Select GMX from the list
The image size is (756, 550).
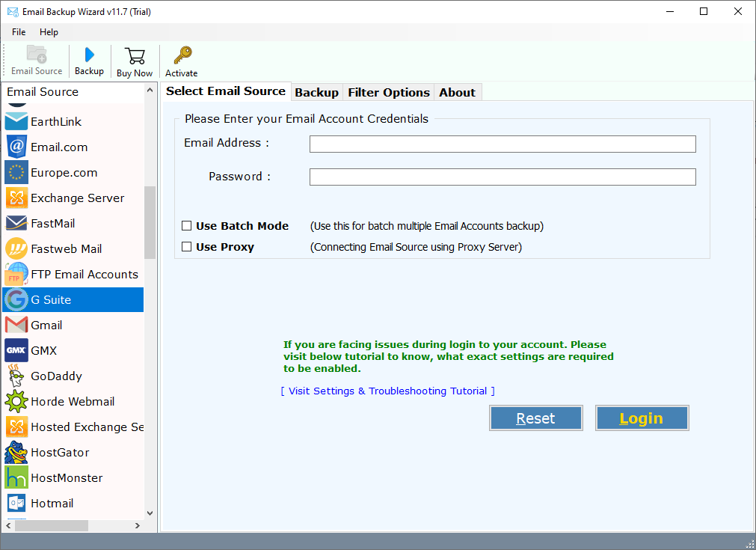pos(73,351)
